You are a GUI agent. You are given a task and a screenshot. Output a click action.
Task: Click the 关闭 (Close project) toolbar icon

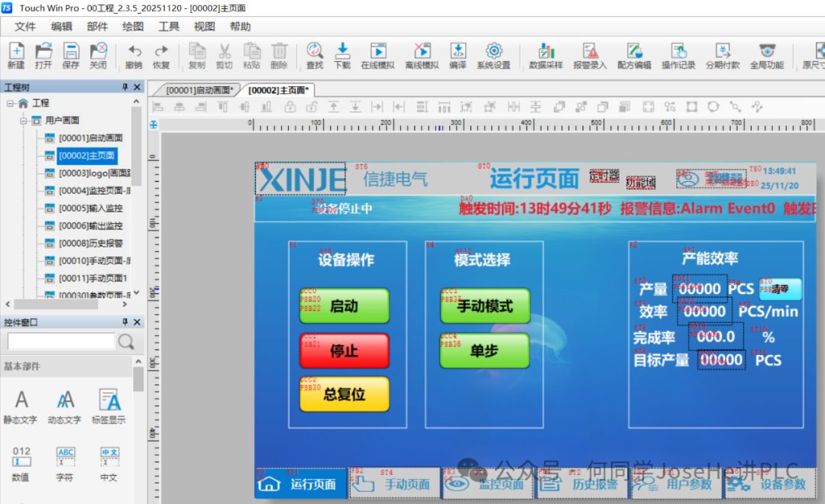98,56
